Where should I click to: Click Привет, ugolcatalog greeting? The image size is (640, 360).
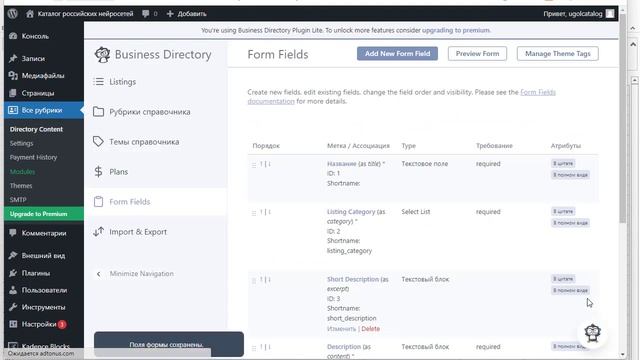pyautogui.click(x=572, y=13)
